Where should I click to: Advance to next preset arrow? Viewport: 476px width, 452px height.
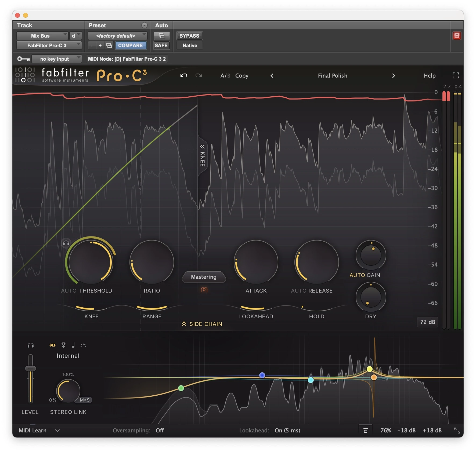394,76
